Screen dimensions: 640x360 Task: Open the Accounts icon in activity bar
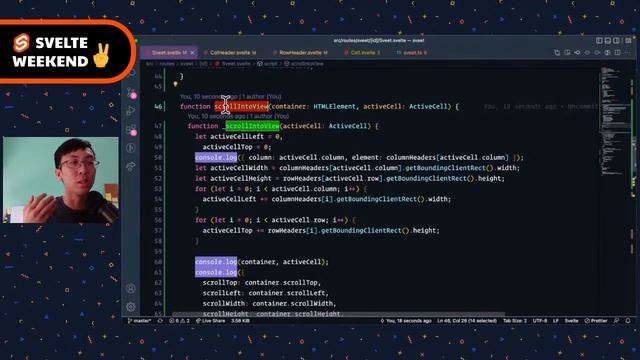pyautogui.click(x=131, y=289)
